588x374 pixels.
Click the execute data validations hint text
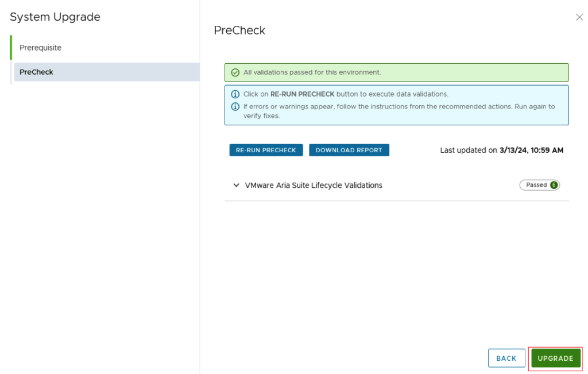(346, 94)
